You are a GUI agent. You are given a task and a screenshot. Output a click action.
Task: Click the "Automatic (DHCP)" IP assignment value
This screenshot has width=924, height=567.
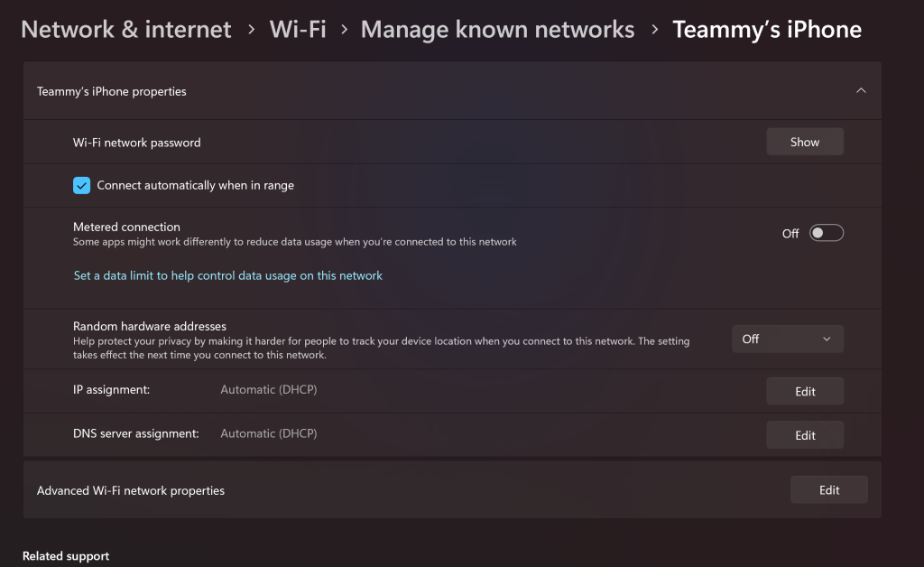click(x=269, y=390)
